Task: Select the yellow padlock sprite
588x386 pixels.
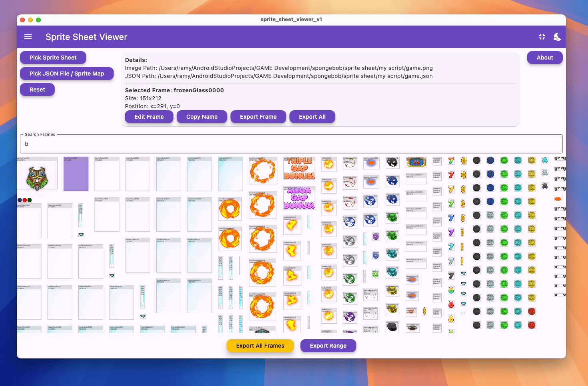Action: [x=451, y=319]
